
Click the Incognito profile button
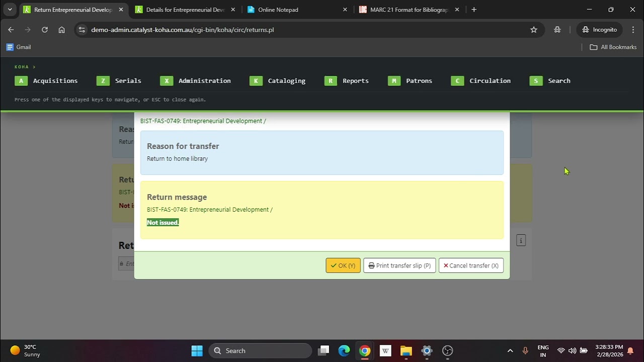599,30
